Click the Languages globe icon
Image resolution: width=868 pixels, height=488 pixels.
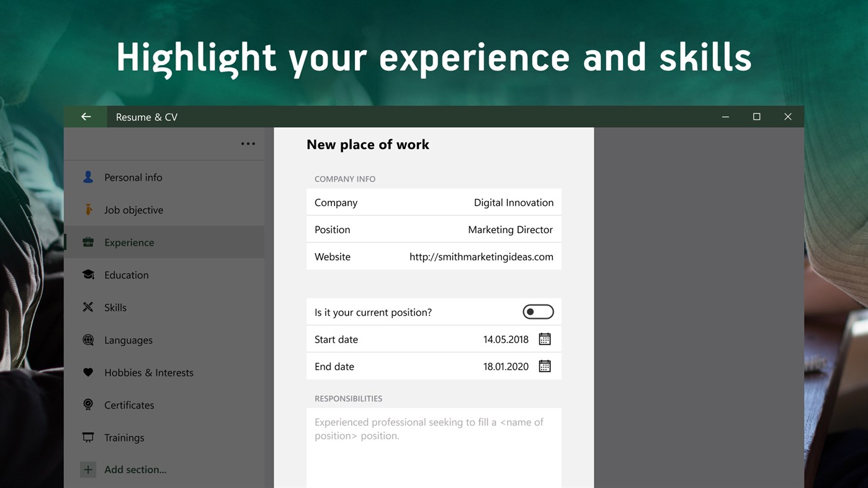[x=87, y=340]
